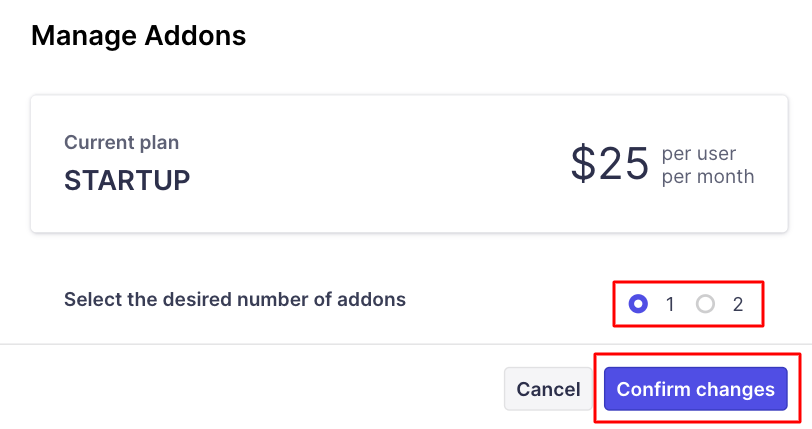
Task: Click the "2" radio option label
Action: point(738,305)
